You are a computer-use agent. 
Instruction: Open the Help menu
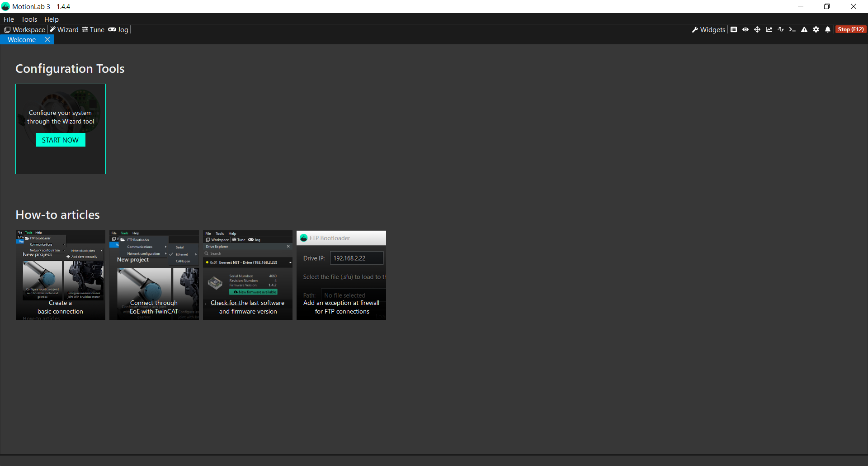[52, 19]
